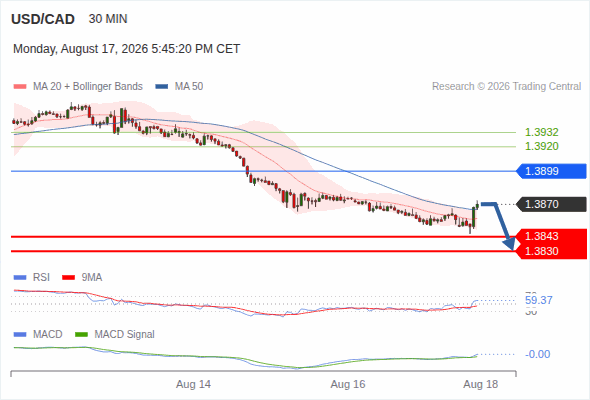This screenshot has width=590, height=400.
Task: Click the Aug 18 date axis label
Action: 481,384
